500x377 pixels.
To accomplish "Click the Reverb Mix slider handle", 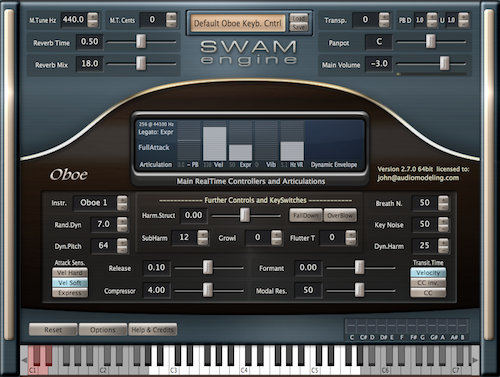I will 141,63.
